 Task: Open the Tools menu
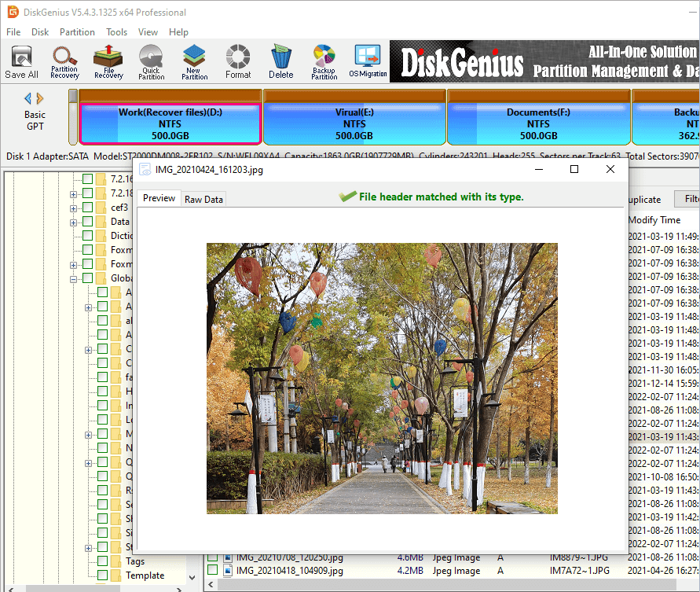point(116,32)
